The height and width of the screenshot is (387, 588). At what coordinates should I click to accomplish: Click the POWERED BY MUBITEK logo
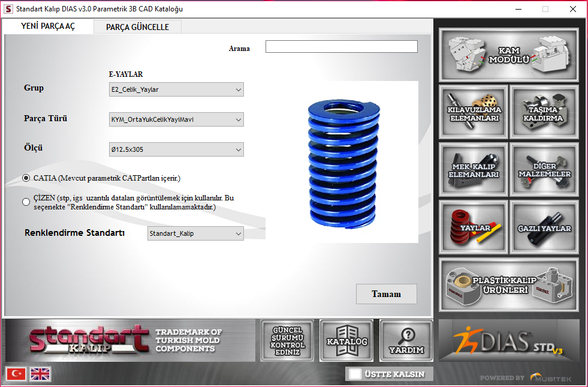[526, 377]
